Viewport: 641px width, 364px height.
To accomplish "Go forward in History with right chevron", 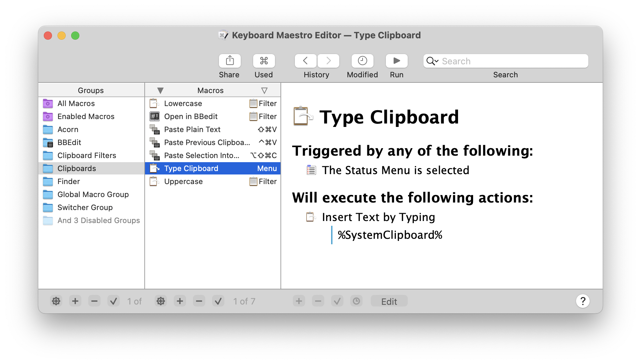I will coord(328,61).
